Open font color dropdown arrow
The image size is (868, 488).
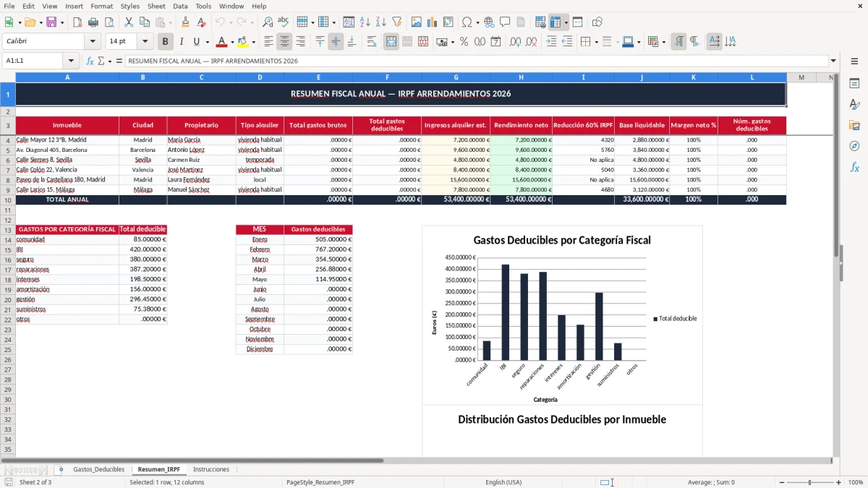(232, 42)
